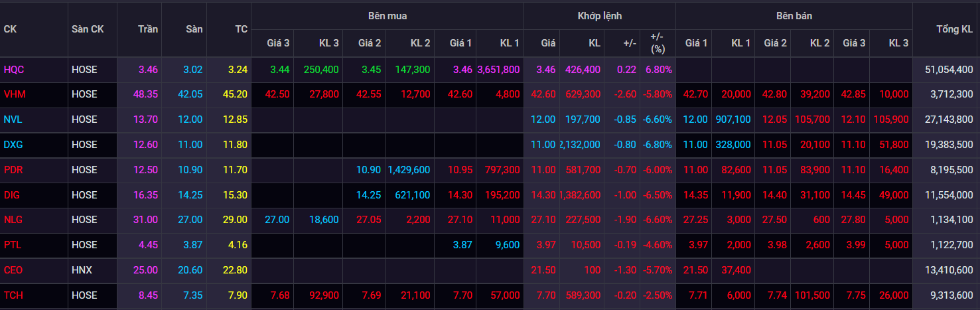Click the PTL ticker symbol
The width and height of the screenshot is (980, 310).
tap(13, 245)
